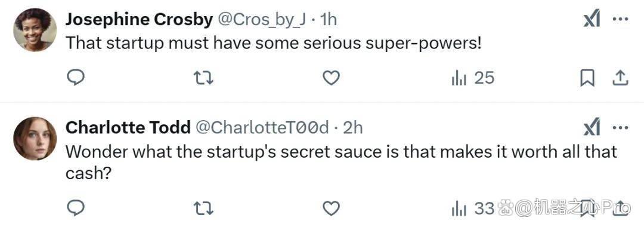
Task: View analytics showing 33 views
Action: pos(473,208)
